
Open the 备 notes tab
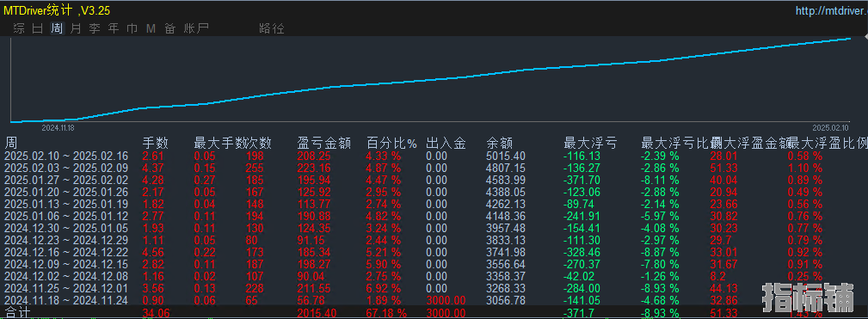[169, 28]
